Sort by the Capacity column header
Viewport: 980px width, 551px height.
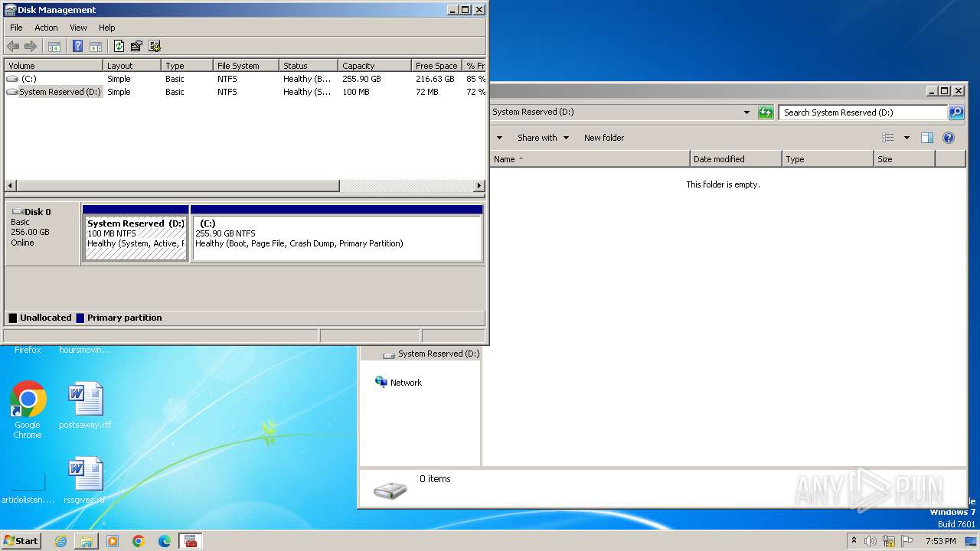click(x=374, y=66)
